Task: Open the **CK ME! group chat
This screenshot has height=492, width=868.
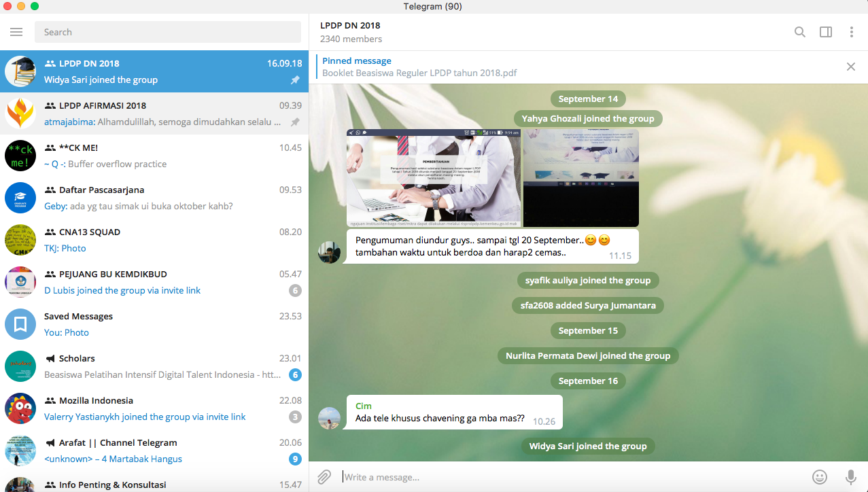Action: click(154, 156)
